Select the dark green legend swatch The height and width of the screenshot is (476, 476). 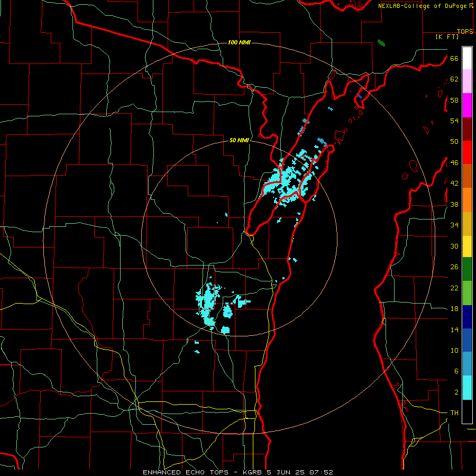pyautogui.click(x=467, y=269)
